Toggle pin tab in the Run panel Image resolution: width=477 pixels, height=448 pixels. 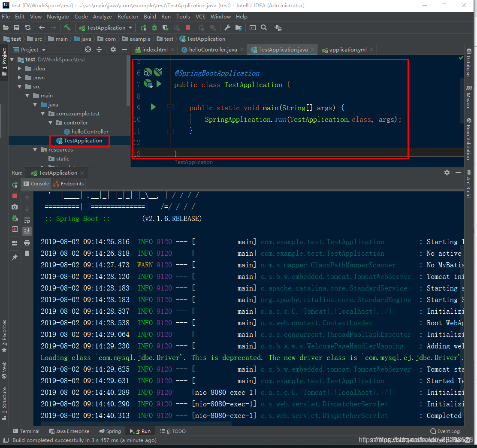(x=15, y=257)
